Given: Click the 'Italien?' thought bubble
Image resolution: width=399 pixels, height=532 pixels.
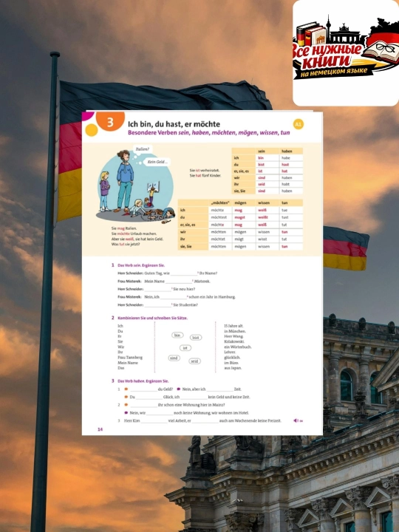Looking at the screenshot, I should pyautogui.click(x=142, y=149).
